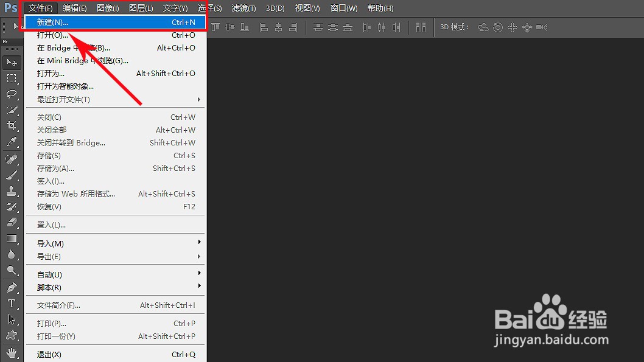Image resolution: width=644 pixels, height=362 pixels.
Task: Select the History Brush tool
Action: pos(12,207)
